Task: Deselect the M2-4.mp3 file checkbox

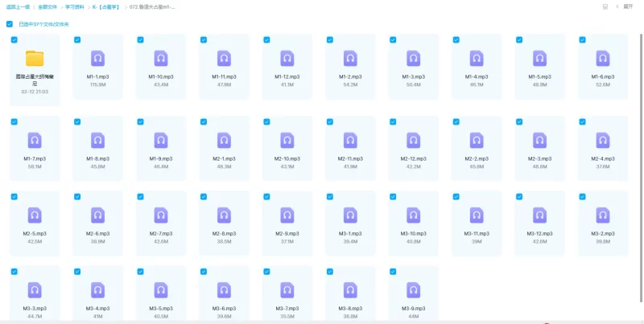Action: 581,121
